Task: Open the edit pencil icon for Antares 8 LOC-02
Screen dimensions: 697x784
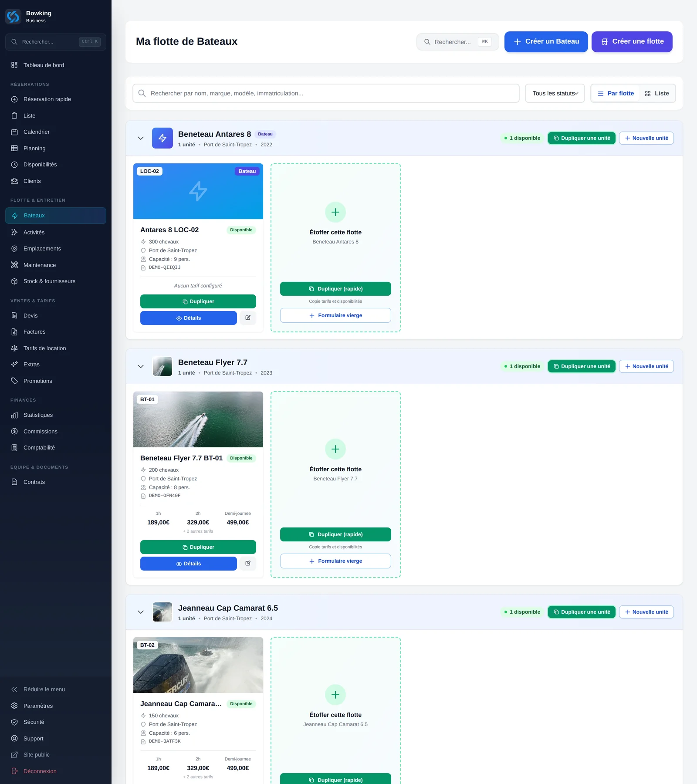Action: tap(248, 318)
